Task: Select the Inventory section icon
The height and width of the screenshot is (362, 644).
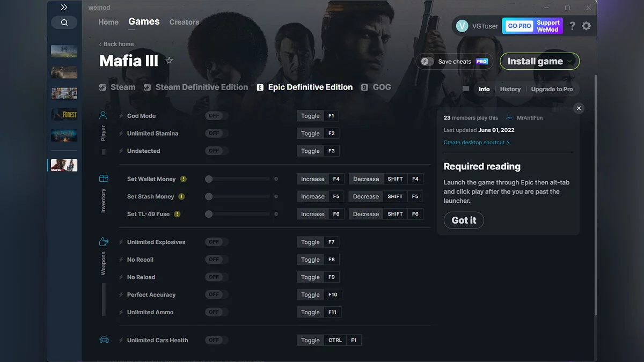Action: (x=103, y=176)
